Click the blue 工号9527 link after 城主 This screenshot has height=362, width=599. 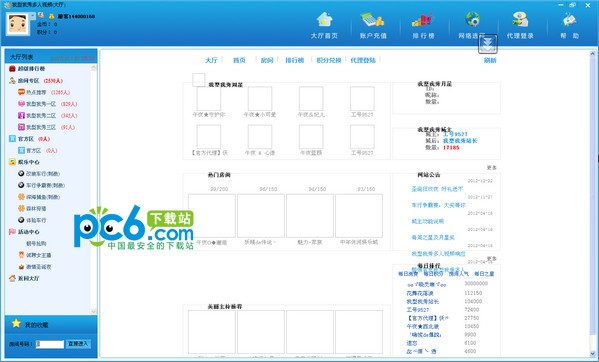pos(455,134)
